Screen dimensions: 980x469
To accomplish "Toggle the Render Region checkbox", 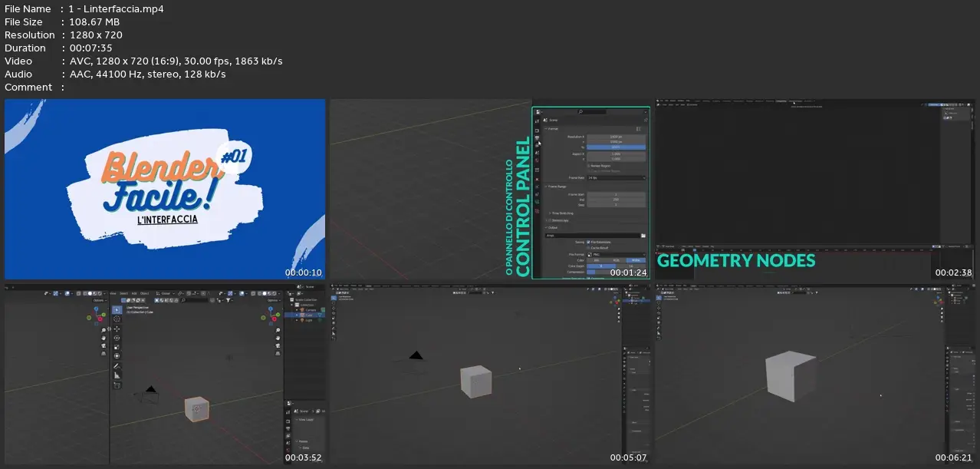I will click(x=588, y=165).
